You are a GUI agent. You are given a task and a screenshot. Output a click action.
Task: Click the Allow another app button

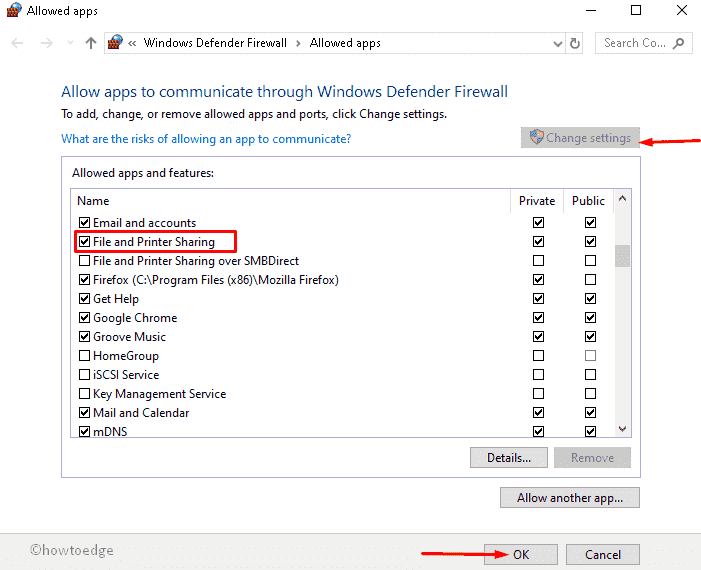tap(569, 497)
